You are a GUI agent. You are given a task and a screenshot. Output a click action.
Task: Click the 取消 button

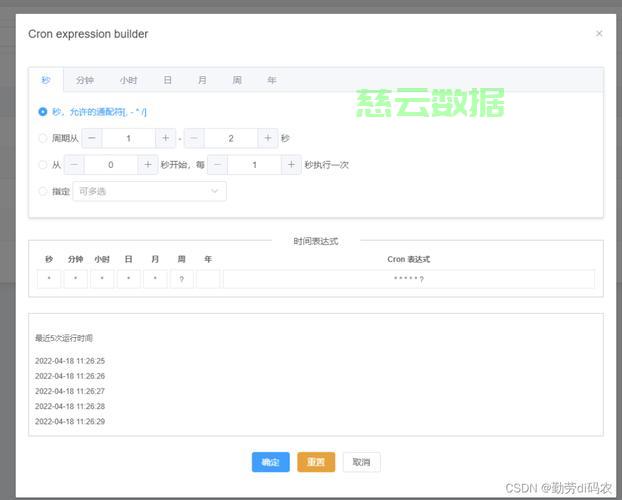click(361, 462)
